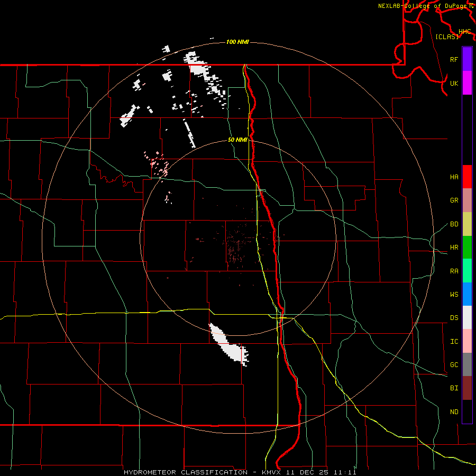
Task: Click the [CLAS] units label
Action: tap(447, 36)
